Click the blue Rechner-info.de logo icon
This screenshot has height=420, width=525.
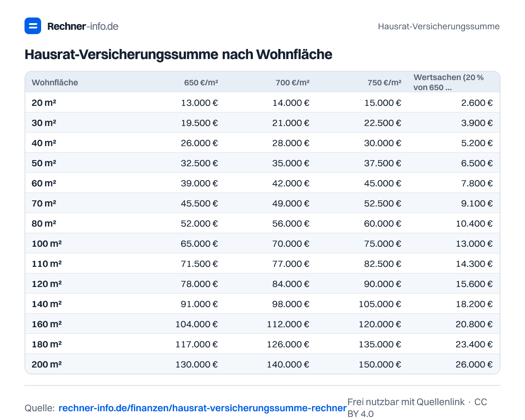pos(33,26)
